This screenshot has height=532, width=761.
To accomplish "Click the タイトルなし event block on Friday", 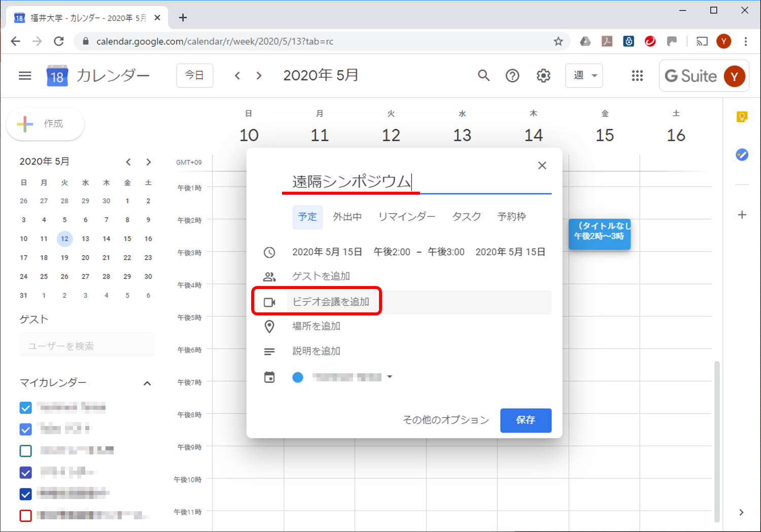I will [600, 234].
